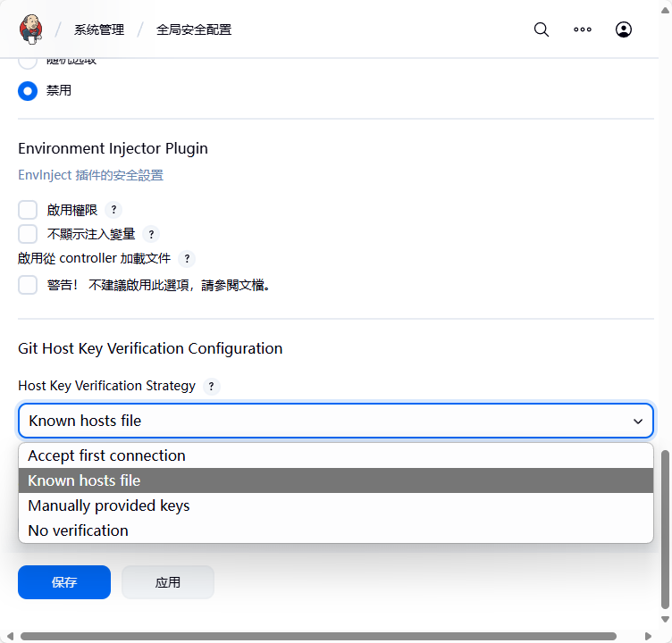Click the Jenkins butler logo
Screen dimensions: 672x643
tap(31, 29)
